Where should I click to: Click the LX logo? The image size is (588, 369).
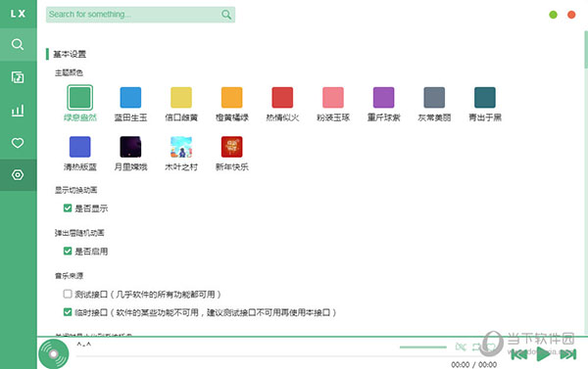(18, 14)
